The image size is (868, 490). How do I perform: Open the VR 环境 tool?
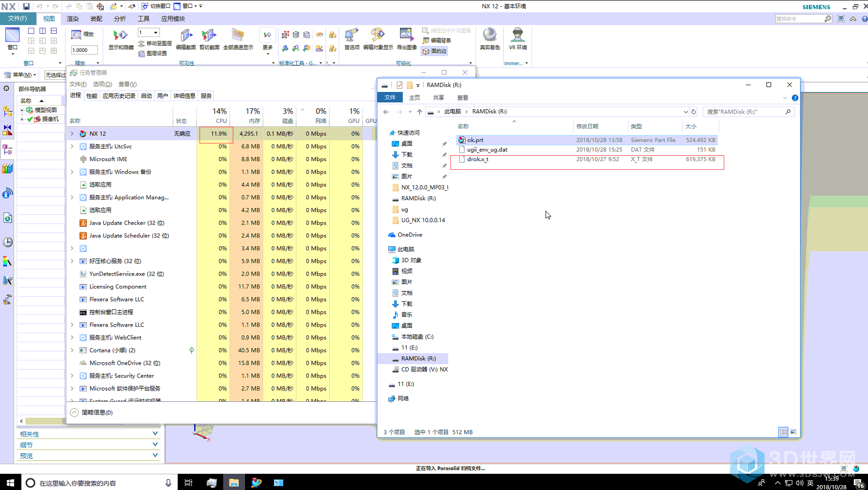(x=517, y=36)
